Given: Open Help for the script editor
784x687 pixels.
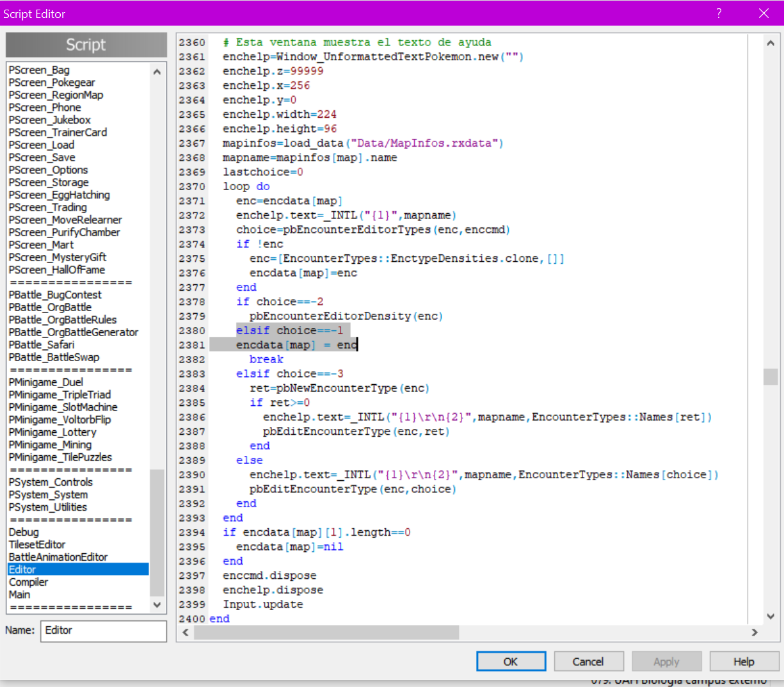Looking at the screenshot, I should [x=743, y=661].
